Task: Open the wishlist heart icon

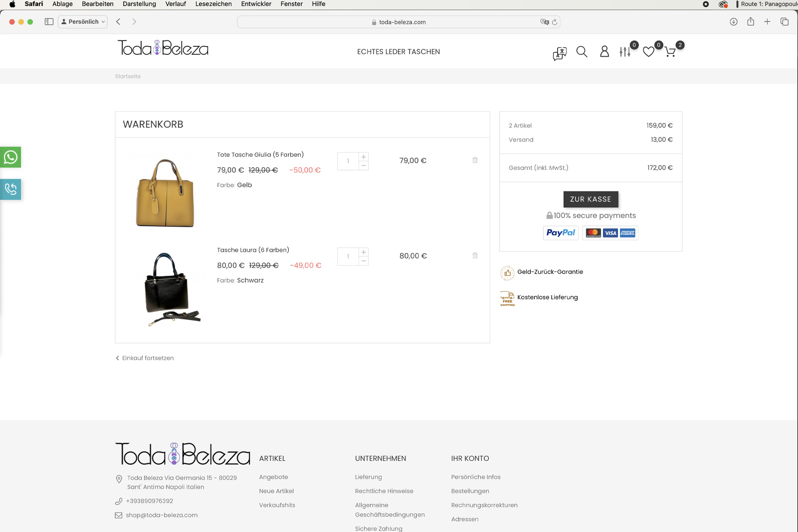Action: 648,52
